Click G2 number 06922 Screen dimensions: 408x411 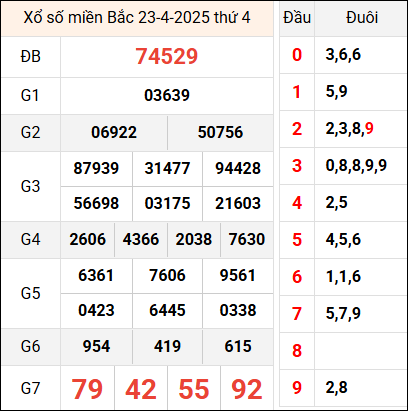pos(114,132)
